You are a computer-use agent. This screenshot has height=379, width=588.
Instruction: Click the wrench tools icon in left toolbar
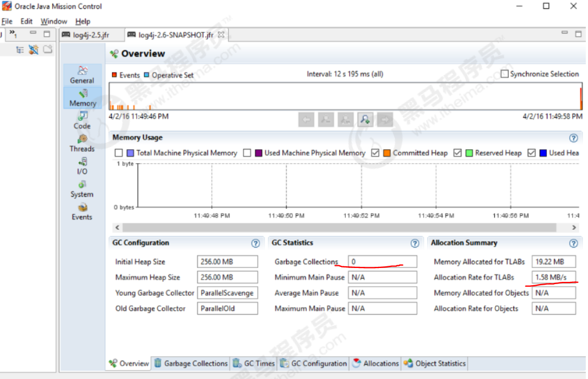click(x=33, y=49)
